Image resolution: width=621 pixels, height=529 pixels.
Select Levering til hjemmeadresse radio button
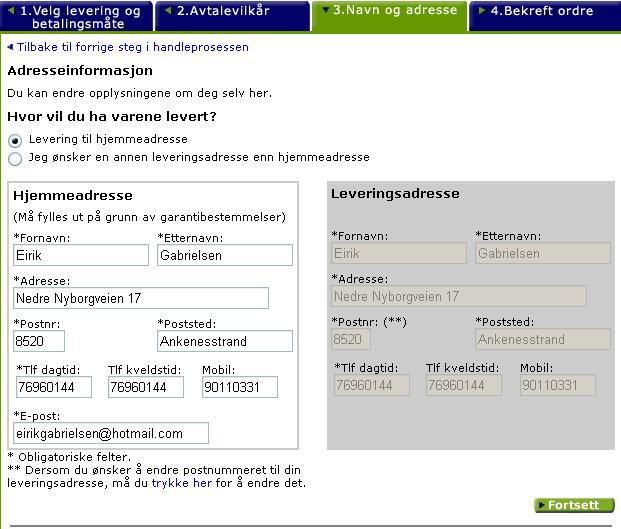click(15, 140)
